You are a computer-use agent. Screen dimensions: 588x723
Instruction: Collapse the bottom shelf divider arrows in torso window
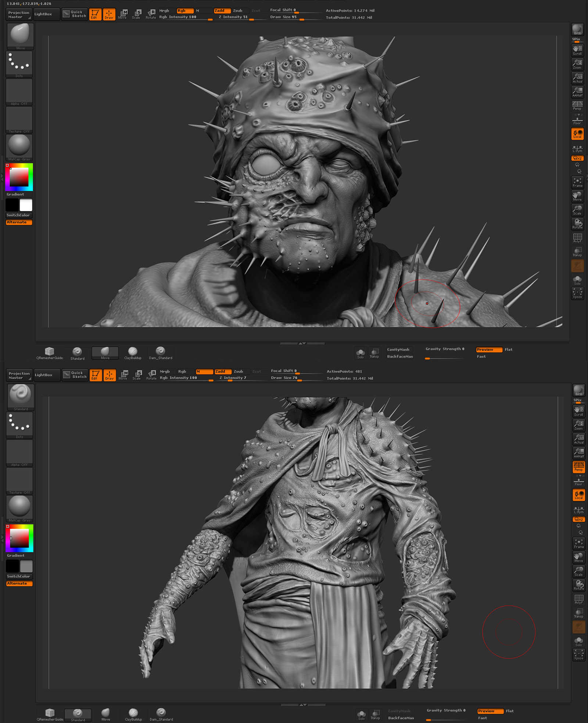(x=303, y=705)
